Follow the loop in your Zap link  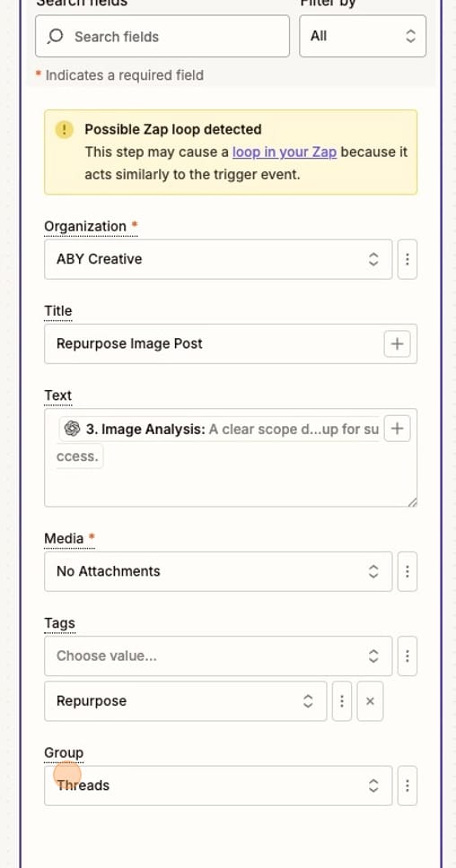(x=285, y=152)
